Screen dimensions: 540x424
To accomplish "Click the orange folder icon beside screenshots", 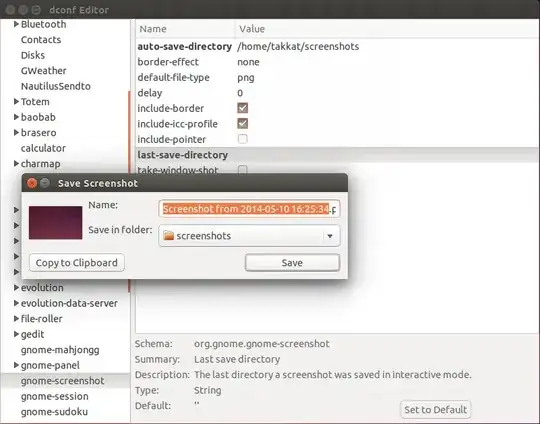I will (168, 236).
